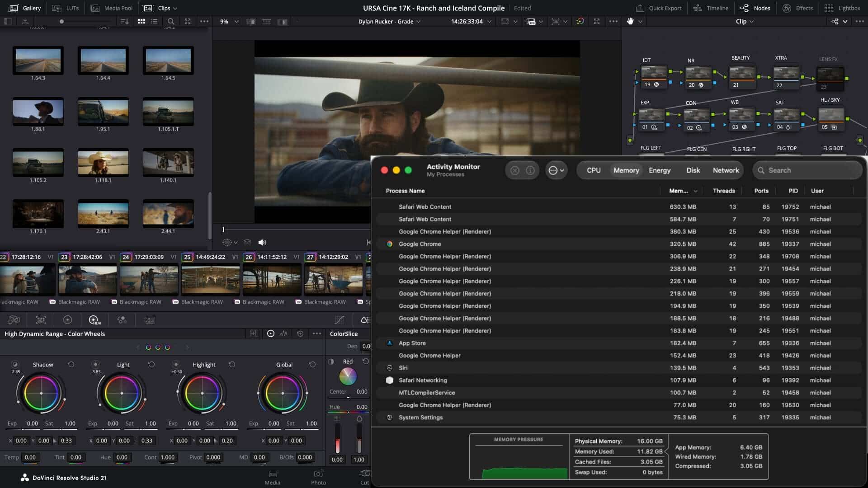Expand the Clips dropdown arrow
The image size is (868, 488).
(175, 8)
